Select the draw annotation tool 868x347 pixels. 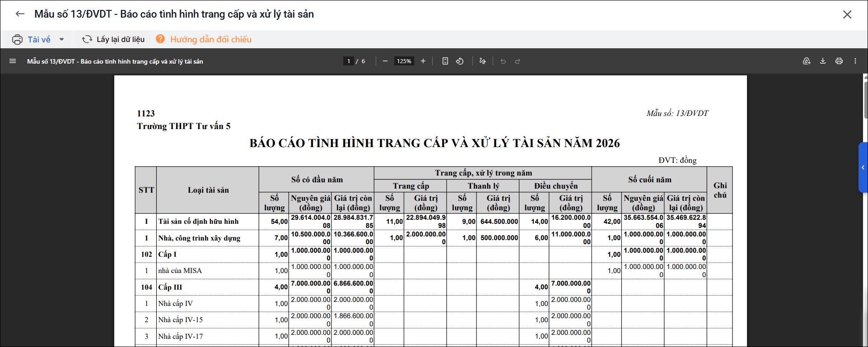click(x=483, y=61)
